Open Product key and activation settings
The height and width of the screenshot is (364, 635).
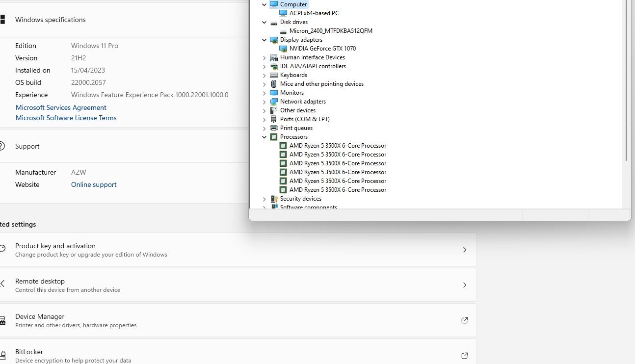tap(238, 250)
